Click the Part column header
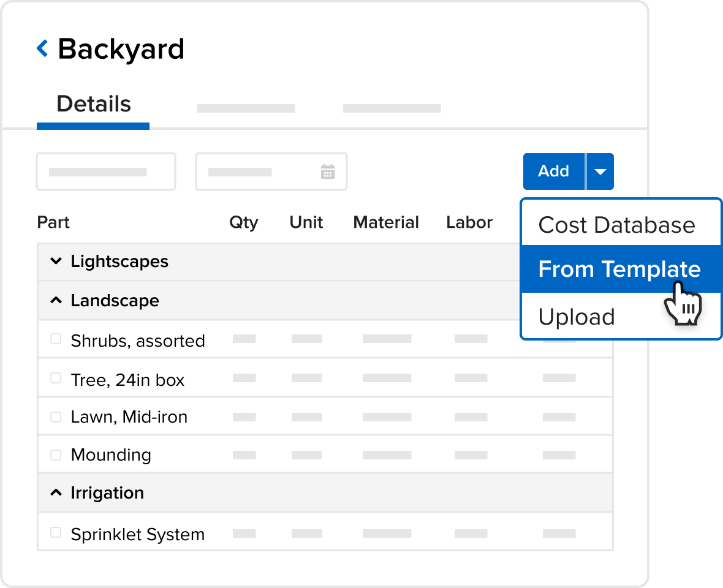 pos(53,222)
